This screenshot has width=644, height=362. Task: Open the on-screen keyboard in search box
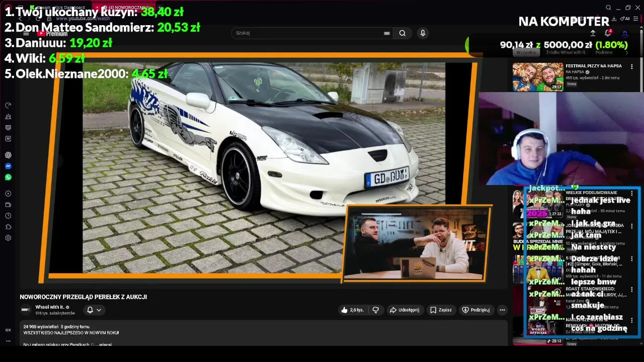coord(386,33)
